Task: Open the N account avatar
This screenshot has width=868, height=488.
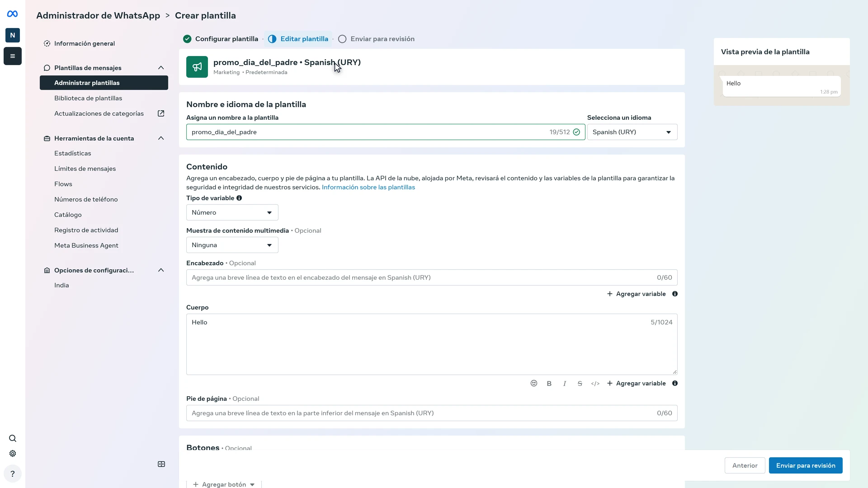Action: coord(13,35)
